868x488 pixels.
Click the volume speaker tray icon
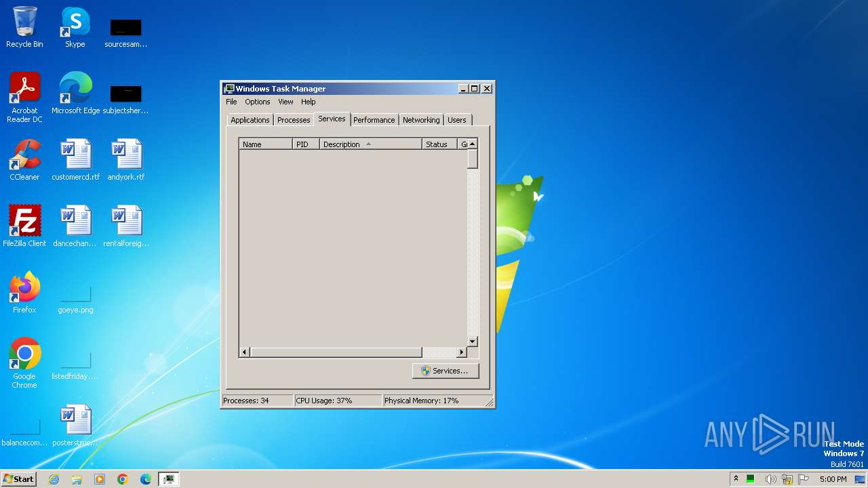770,479
